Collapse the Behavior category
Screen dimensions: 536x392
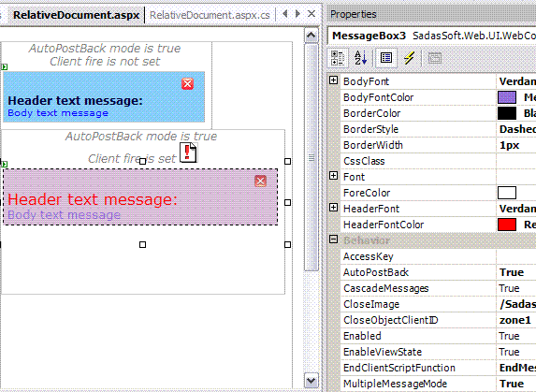[333, 239]
